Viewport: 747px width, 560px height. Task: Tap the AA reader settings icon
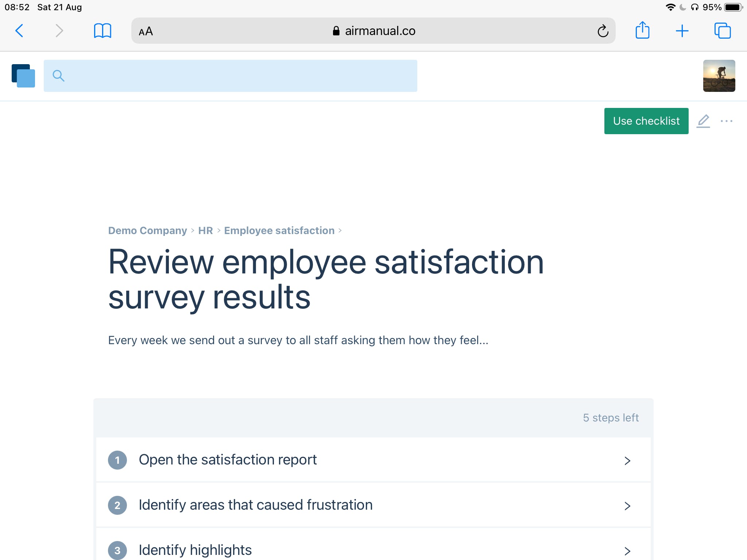click(x=146, y=31)
